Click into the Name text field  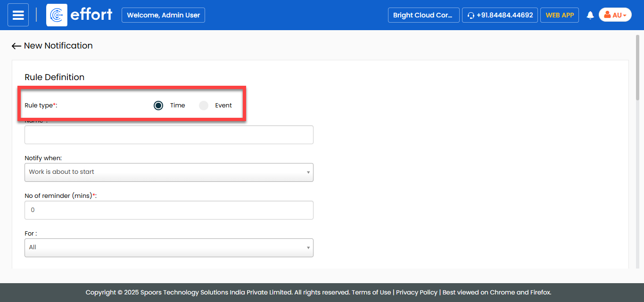click(169, 135)
